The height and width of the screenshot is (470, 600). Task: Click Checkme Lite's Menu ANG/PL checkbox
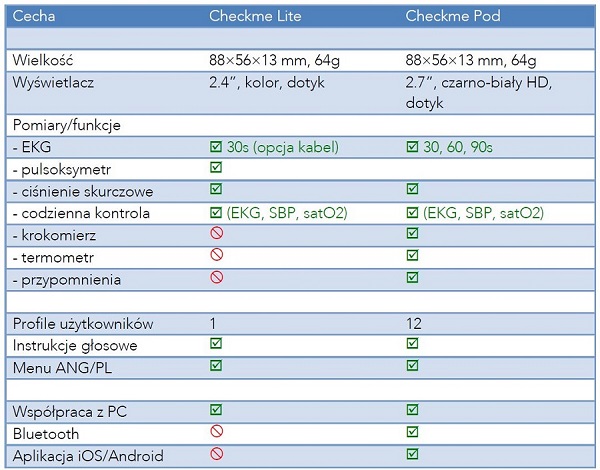tap(216, 366)
